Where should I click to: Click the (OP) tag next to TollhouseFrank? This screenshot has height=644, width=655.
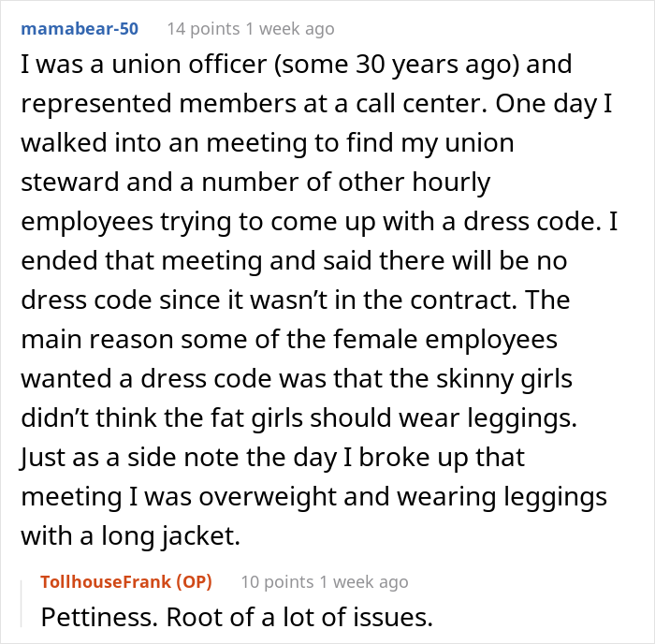(194, 581)
